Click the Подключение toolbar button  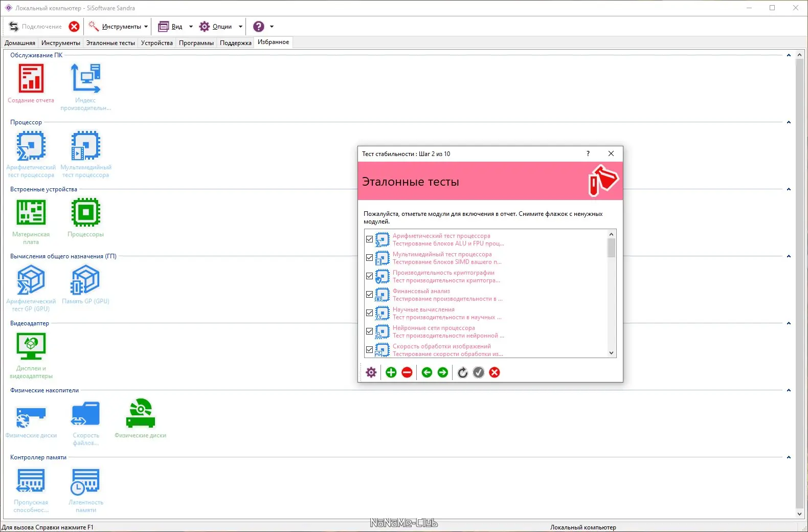pos(35,27)
